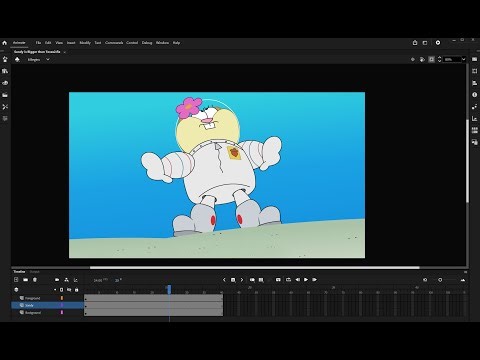Click the zoom percentage field
480x360 pixels.
coord(452,59)
